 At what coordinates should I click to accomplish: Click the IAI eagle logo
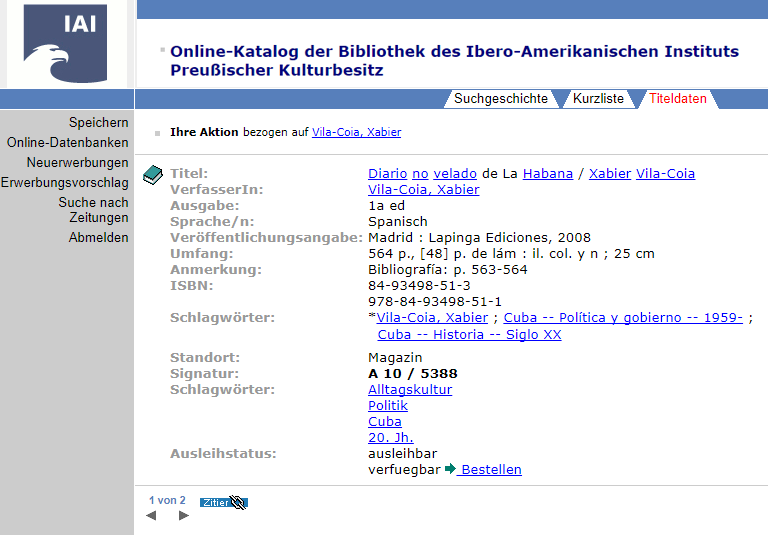[x=65, y=44]
